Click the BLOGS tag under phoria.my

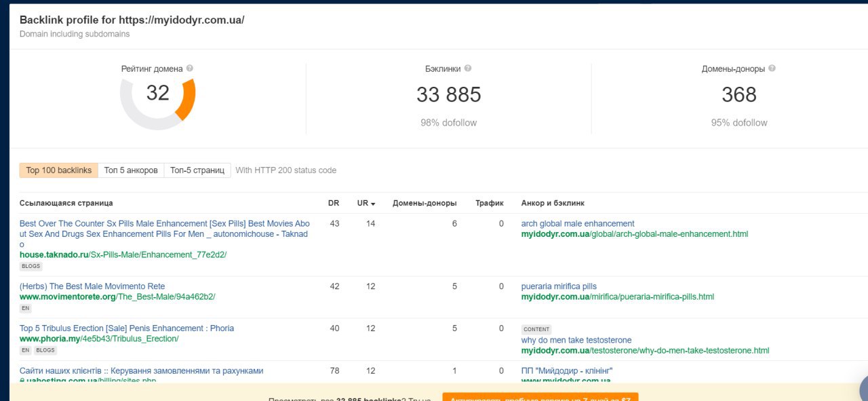[46, 350]
